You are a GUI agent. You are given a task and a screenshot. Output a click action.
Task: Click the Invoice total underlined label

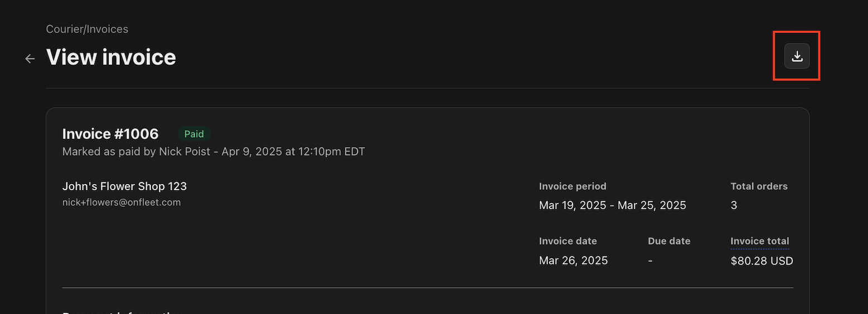point(759,241)
